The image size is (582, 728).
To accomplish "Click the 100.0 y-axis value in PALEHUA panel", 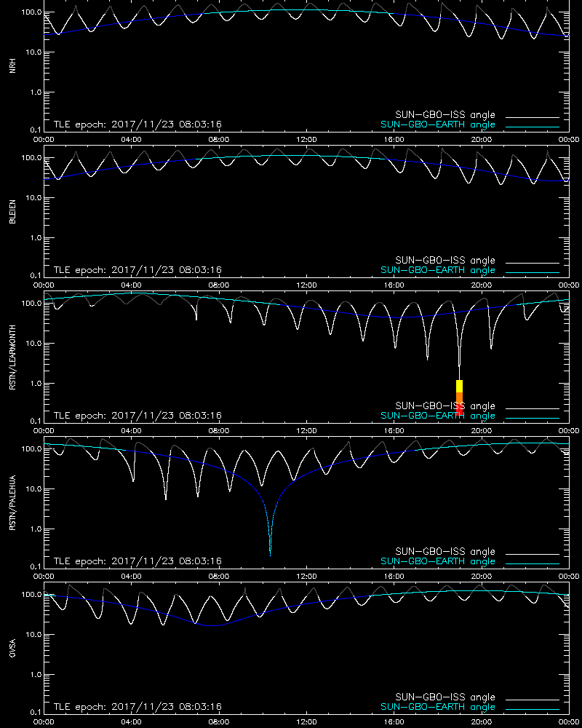I will 31,449.
